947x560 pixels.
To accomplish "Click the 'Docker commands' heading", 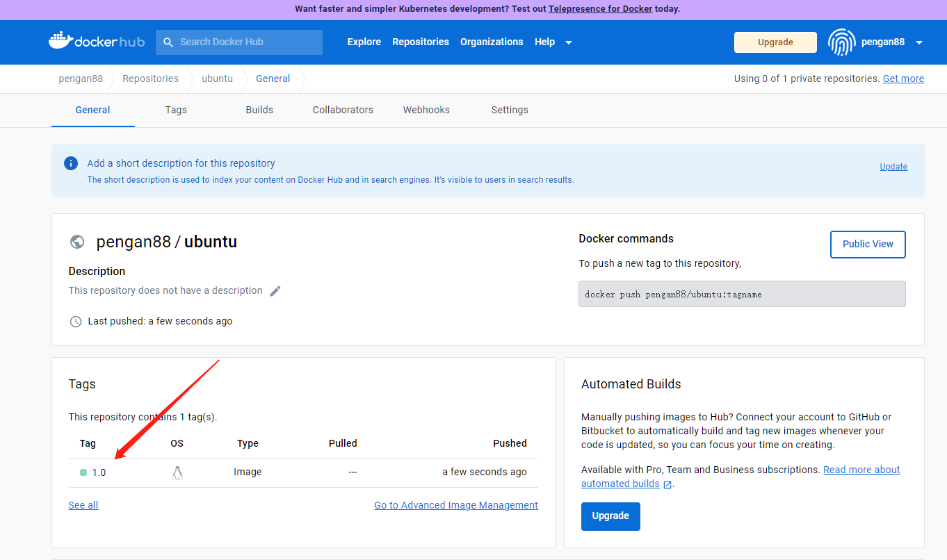I will tap(626, 238).
